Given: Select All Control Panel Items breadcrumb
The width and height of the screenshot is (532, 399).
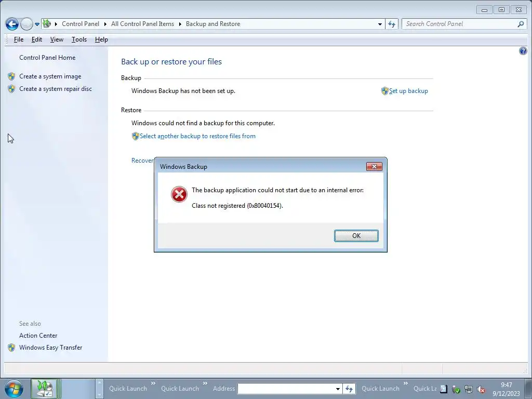Looking at the screenshot, I should (142, 24).
